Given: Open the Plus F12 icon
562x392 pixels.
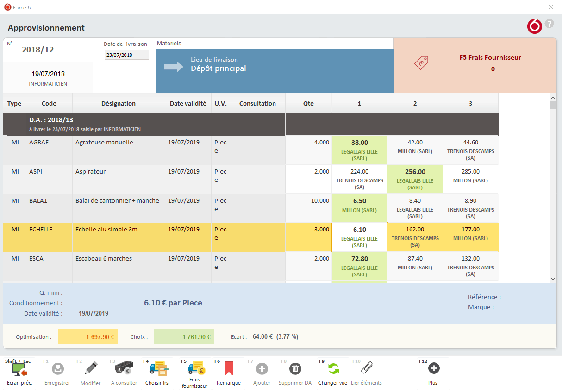Looking at the screenshot, I should click(x=434, y=368).
